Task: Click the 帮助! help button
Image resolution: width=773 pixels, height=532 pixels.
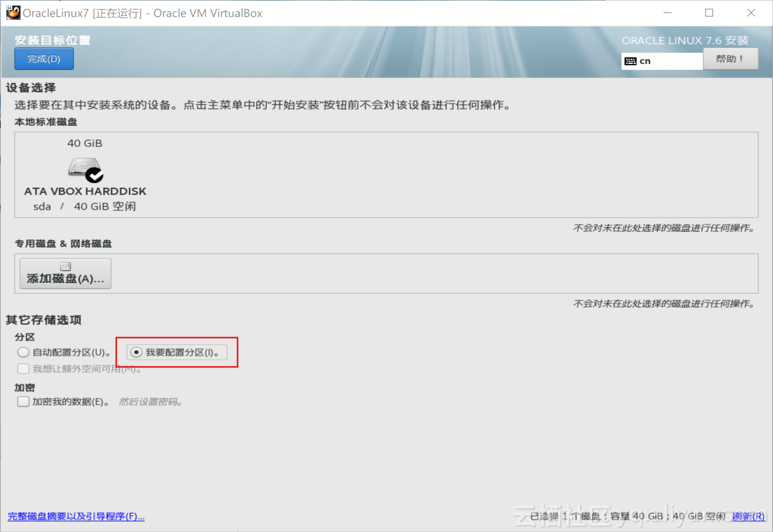Action: [730, 59]
